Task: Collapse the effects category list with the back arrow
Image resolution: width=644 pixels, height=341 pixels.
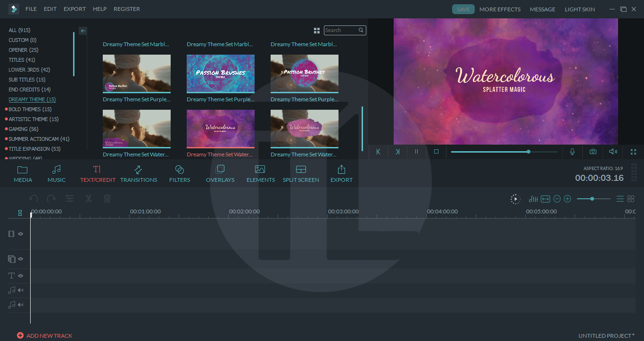Action: 83,31
